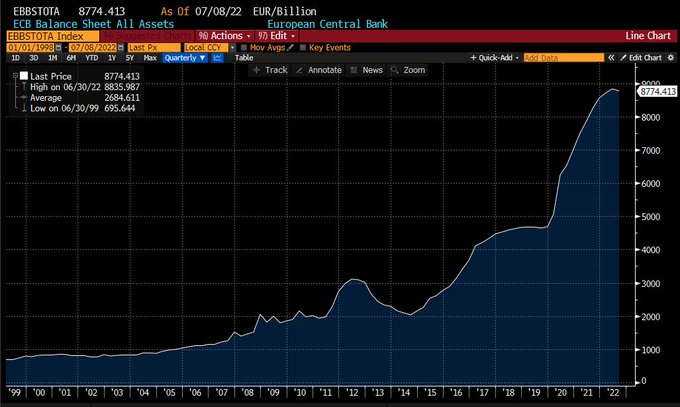Image resolution: width=680 pixels, height=407 pixels.
Task: Click the start date calendar icon
Action: [x=59, y=48]
